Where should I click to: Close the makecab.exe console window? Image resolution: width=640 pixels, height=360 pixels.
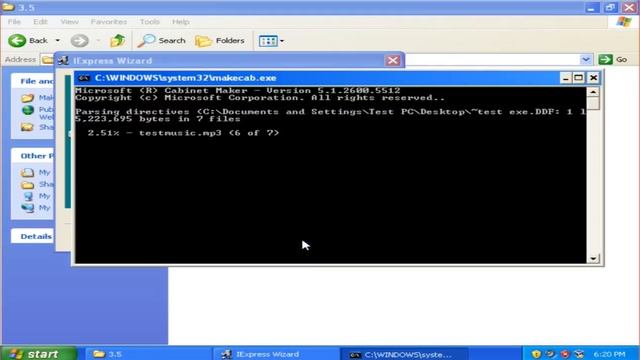[593, 78]
